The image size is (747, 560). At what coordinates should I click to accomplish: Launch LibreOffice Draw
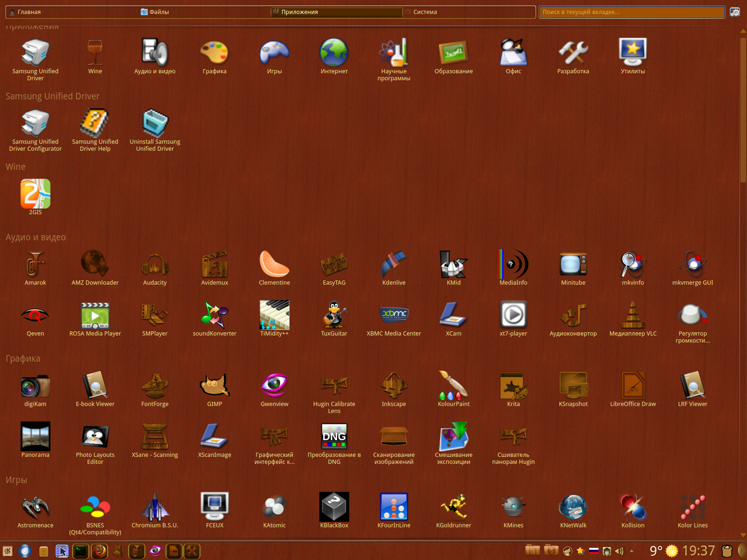point(633,390)
